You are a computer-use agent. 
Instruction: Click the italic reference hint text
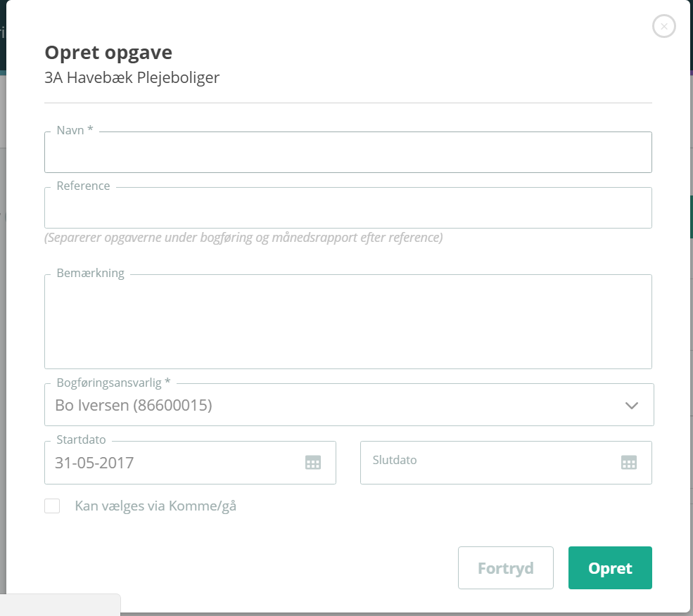click(243, 237)
